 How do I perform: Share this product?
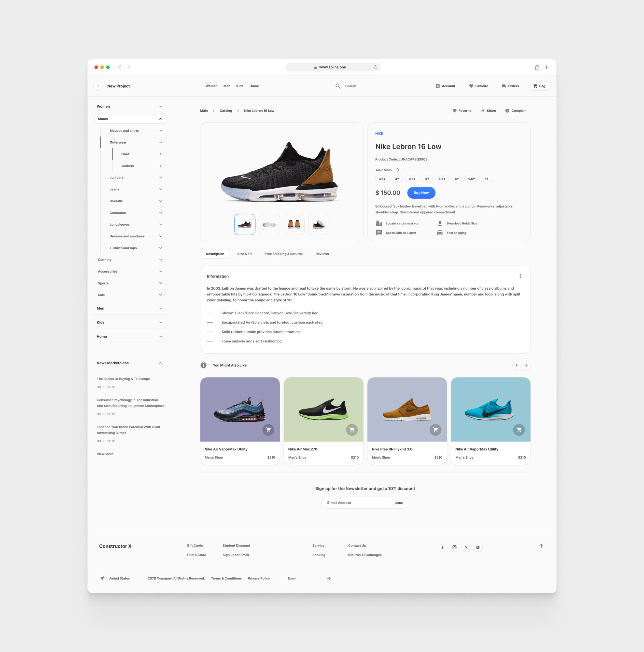[x=488, y=111]
